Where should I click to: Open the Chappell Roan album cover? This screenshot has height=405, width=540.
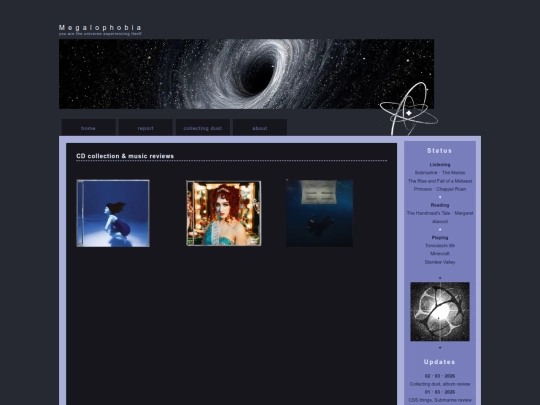(224, 213)
